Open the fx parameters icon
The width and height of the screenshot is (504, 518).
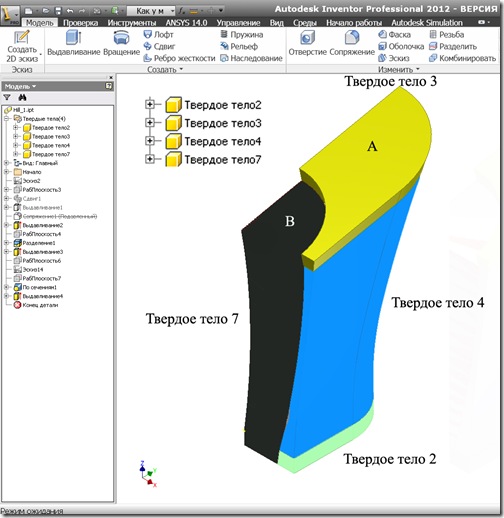pos(181,11)
